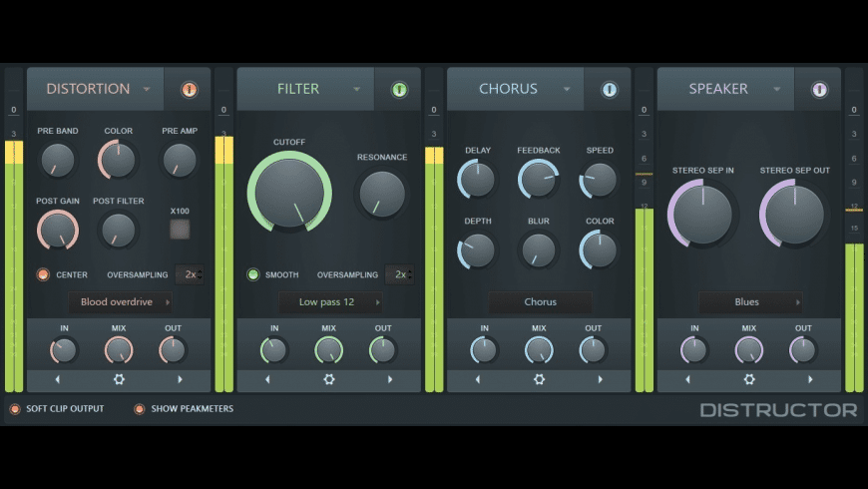
Task: Click the Chorus MIX knob
Action: pos(539,350)
